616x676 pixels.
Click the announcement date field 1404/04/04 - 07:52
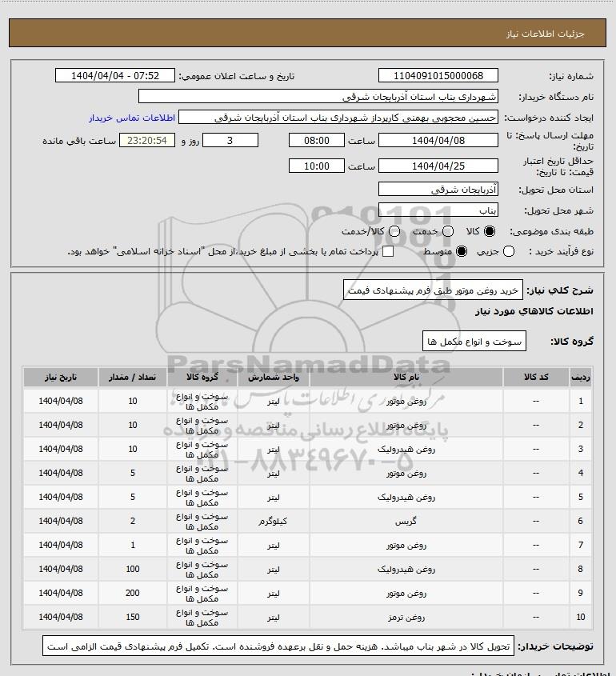(x=115, y=75)
